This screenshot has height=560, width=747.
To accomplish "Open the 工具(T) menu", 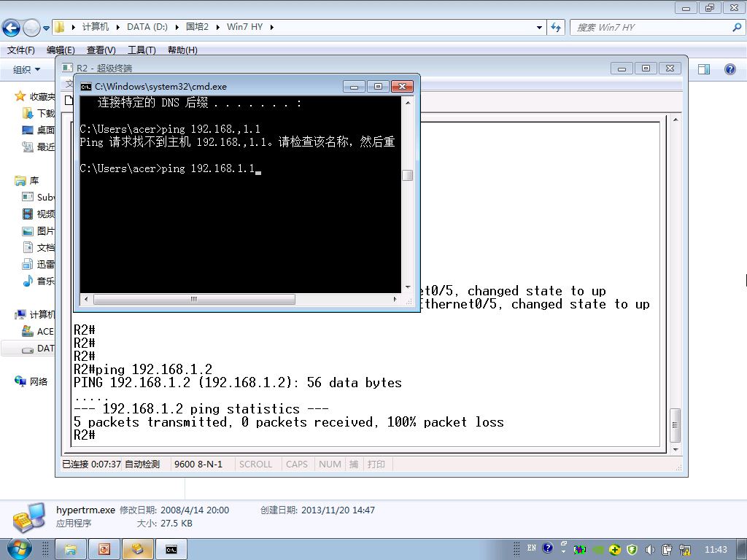I will click(142, 50).
